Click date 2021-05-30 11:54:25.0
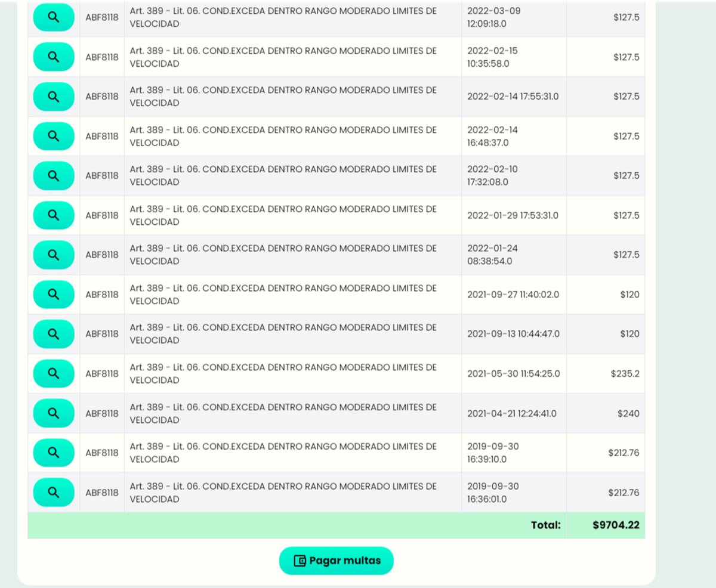716x588 pixels. [514, 374]
